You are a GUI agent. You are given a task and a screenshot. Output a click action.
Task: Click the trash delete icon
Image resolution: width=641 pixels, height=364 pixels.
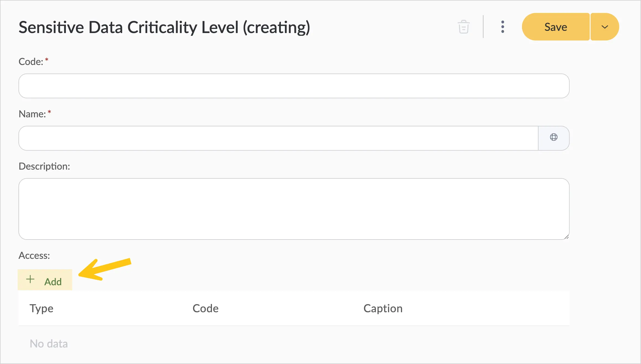464,27
